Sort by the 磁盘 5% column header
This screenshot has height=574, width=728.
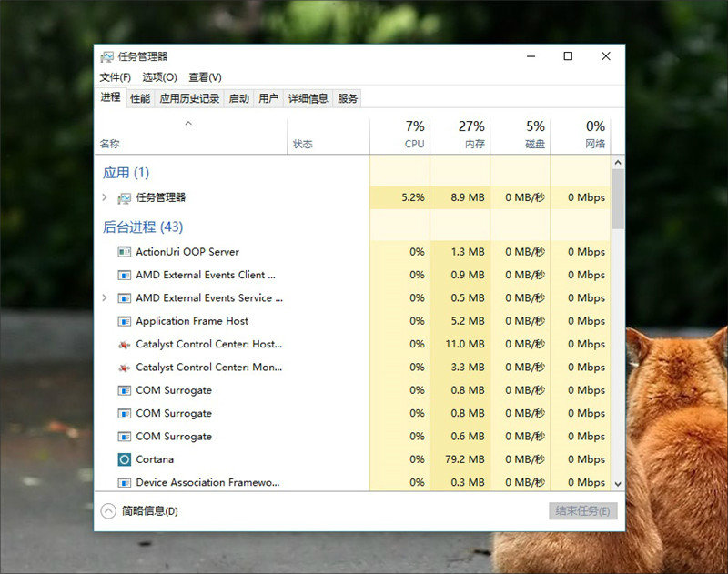click(x=520, y=136)
